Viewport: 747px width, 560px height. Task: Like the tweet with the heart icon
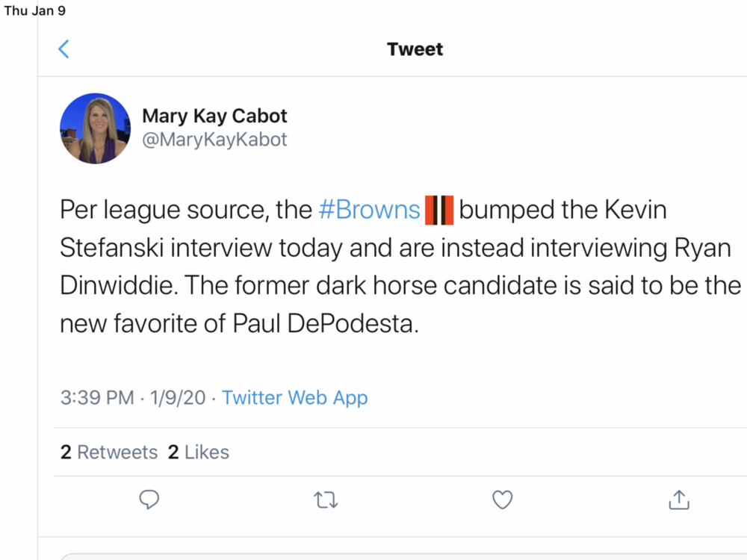point(502,500)
